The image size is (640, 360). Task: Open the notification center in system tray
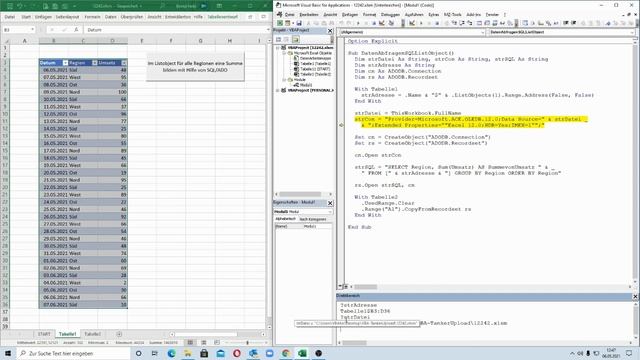click(x=629, y=353)
